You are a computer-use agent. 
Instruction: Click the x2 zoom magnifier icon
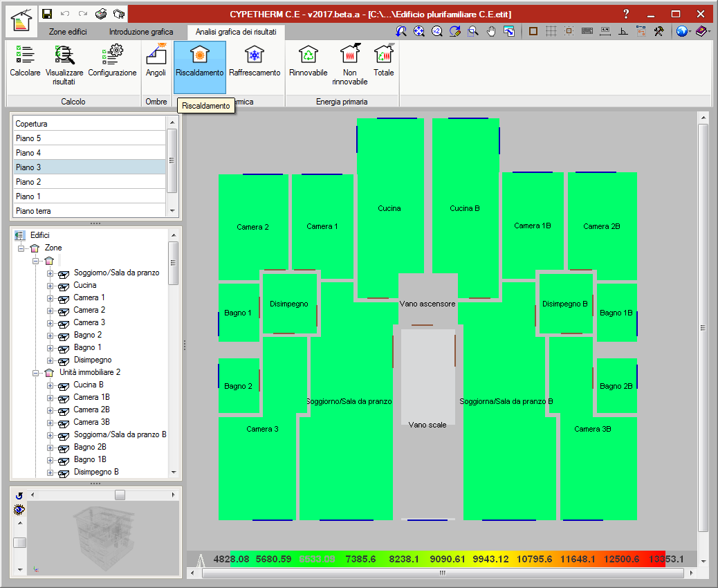click(x=437, y=31)
